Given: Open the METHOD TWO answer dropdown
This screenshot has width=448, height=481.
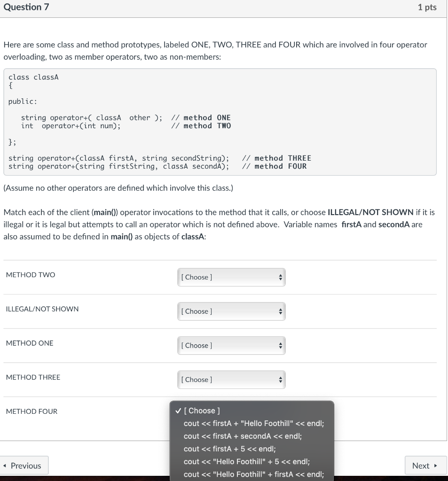Looking at the screenshot, I should [231, 277].
